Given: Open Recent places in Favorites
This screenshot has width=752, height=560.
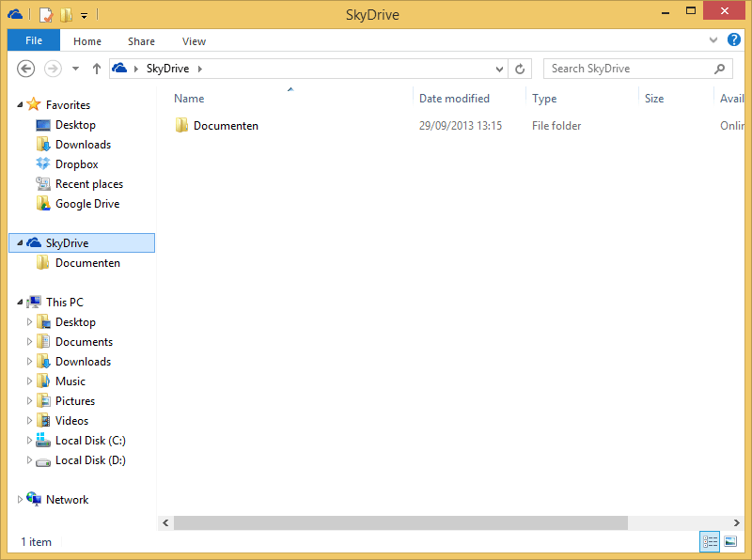Looking at the screenshot, I should pos(89,183).
